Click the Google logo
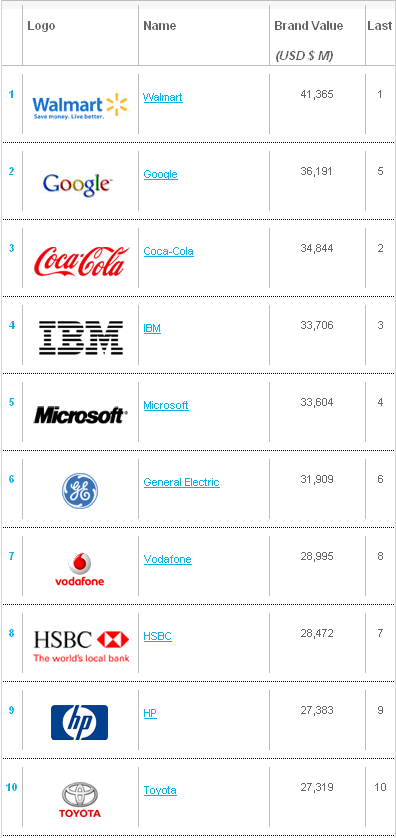The width and height of the screenshot is (396, 838). 78,184
